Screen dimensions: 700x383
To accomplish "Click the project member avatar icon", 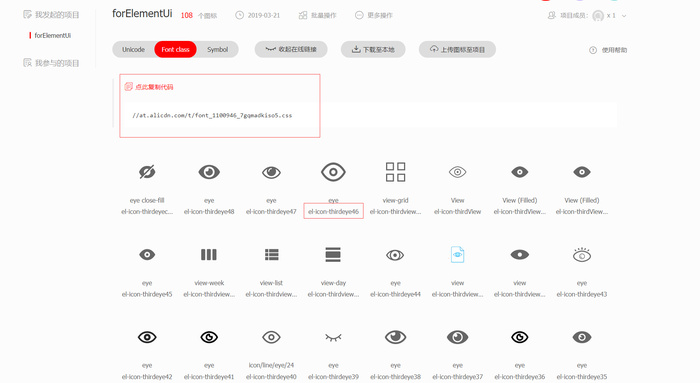I will point(598,16).
